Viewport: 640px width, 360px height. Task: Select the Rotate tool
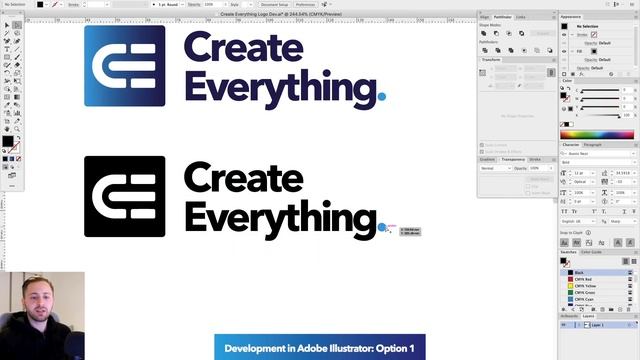(x=7, y=73)
